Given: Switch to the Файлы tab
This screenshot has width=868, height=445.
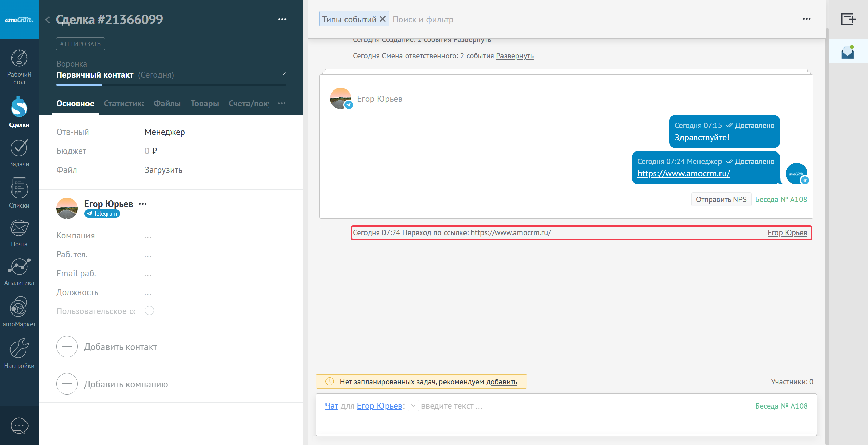Looking at the screenshot, I should [167, 104].
